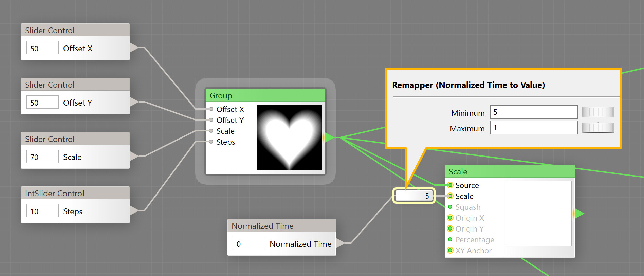
Task: Click the Group node output connector
Action: tap(329, 137)
